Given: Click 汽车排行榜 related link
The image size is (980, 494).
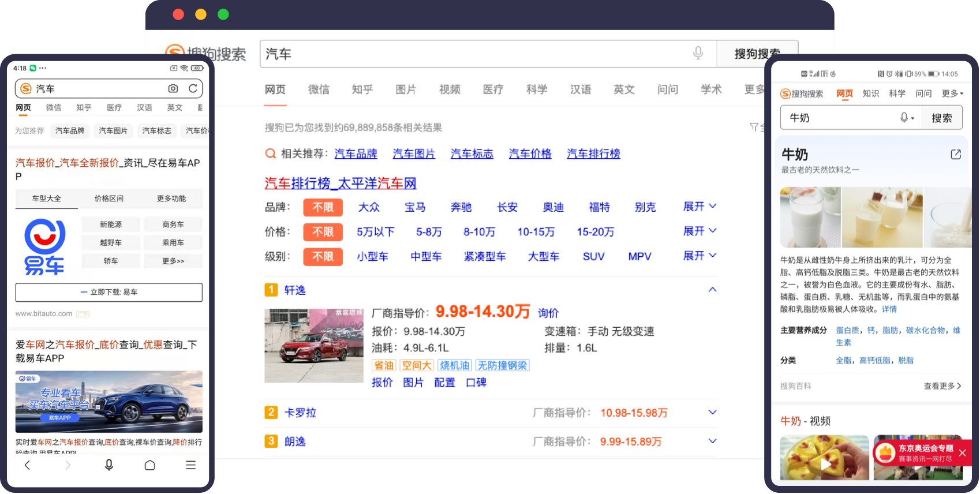Looking at the screenshot, I should click(x=593, y=154).
